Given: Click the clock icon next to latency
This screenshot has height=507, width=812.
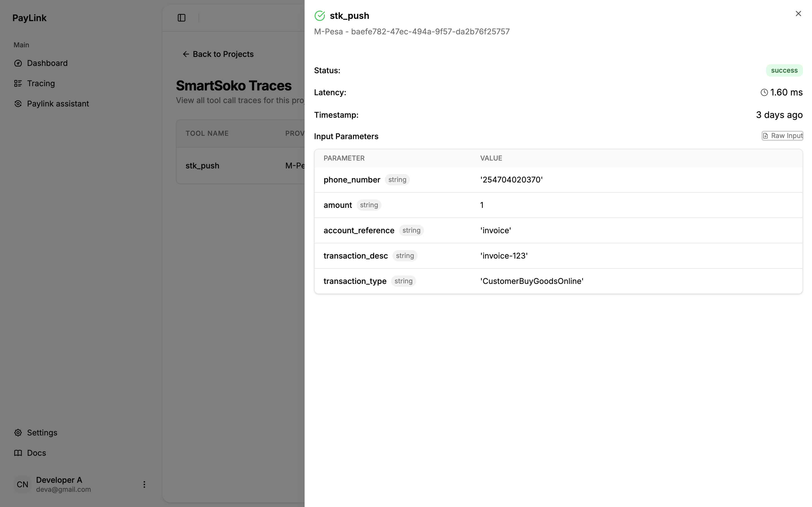Looking at the screenshot, I should [764, 92].
